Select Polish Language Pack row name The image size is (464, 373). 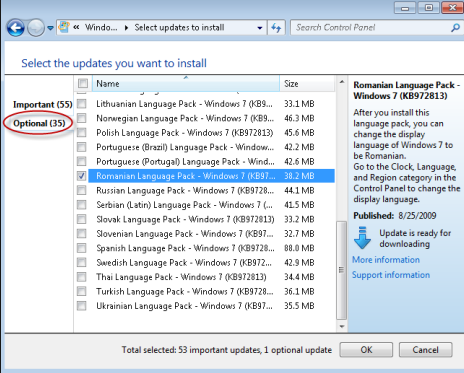tap(185, 133)
